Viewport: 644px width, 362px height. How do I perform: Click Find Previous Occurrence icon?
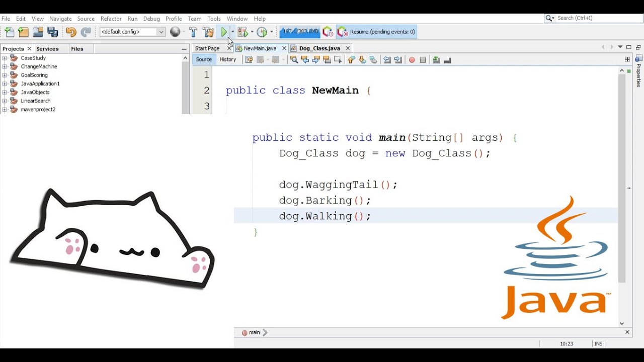click(x=305, y=60)
